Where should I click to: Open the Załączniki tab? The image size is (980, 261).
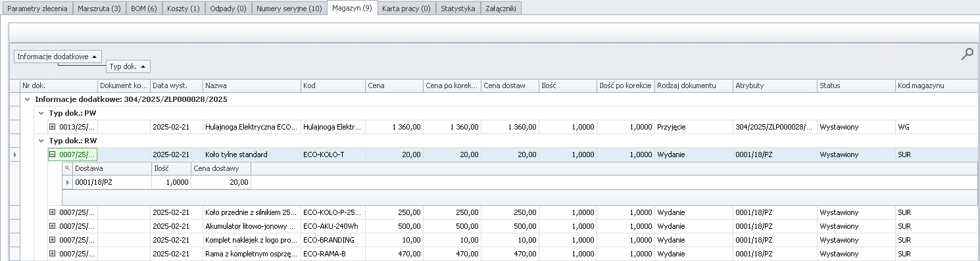(x=501, y=9)
